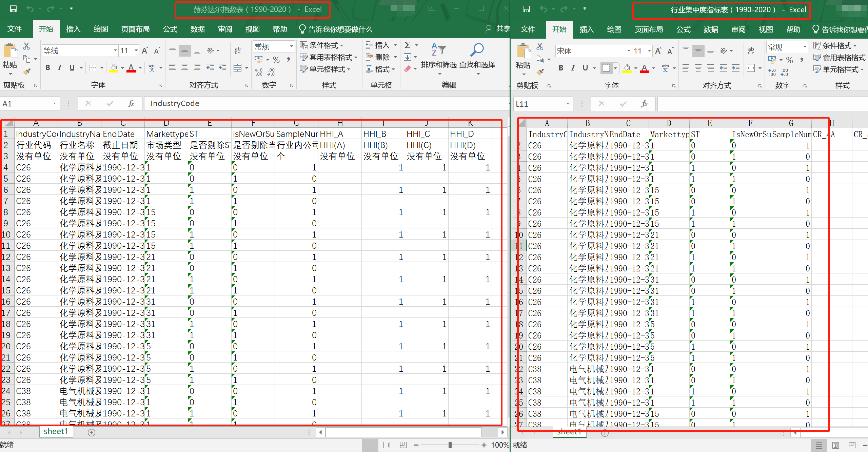Click the Save icon in right Excel window
The height and width of the screenshot is (452, 868).
coord(527,9)
